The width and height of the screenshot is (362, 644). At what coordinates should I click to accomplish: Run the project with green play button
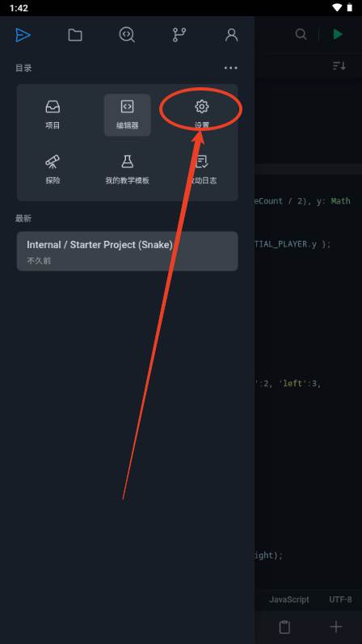pyautogui.click(x=338, y=34)
